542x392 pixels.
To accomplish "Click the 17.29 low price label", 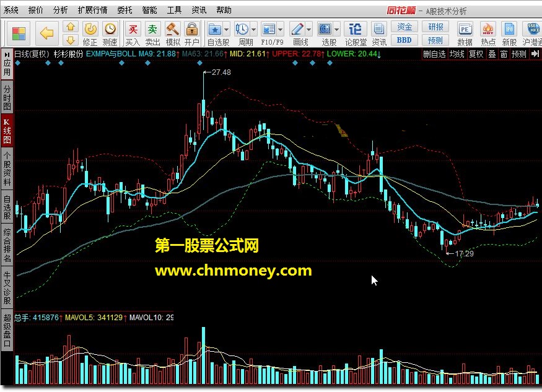I will [464, 254].
